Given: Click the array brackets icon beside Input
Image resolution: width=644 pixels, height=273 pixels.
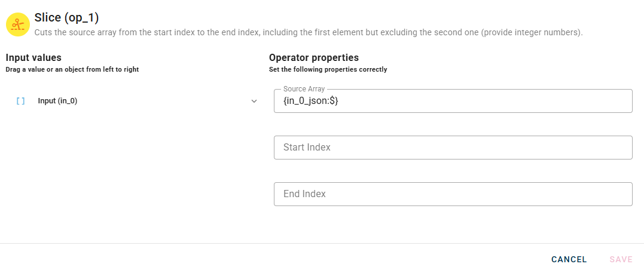Looking at the screenshot, I should (x=21, y=102).
